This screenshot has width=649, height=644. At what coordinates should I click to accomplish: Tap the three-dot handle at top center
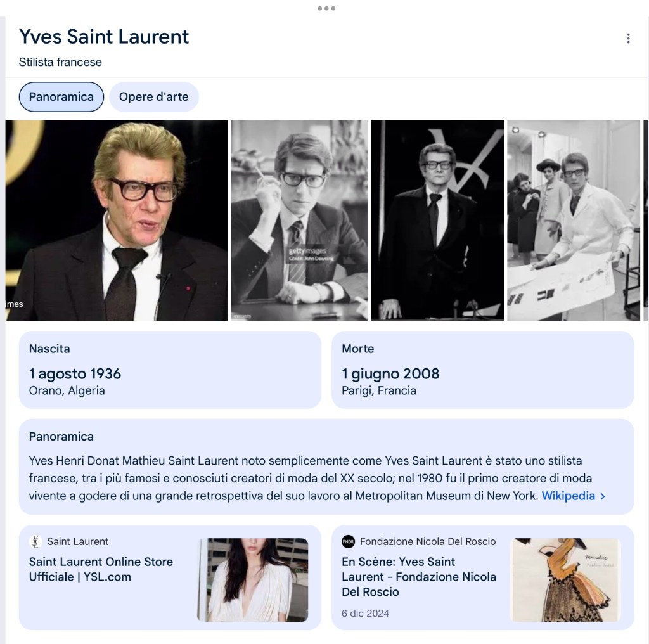pyautogui.click(x=326, y=8)
